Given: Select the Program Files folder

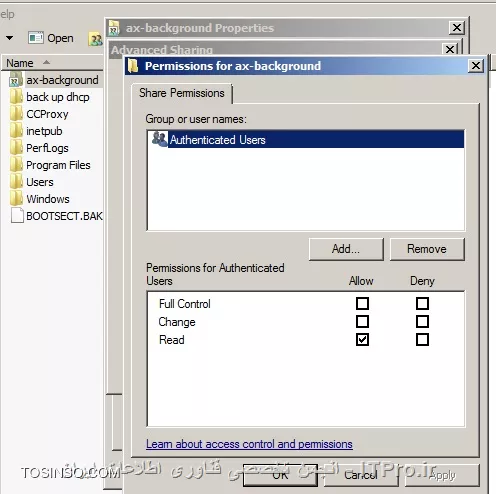Looking at the screenshot, I should pyautogui.click(x=58, y=165).
